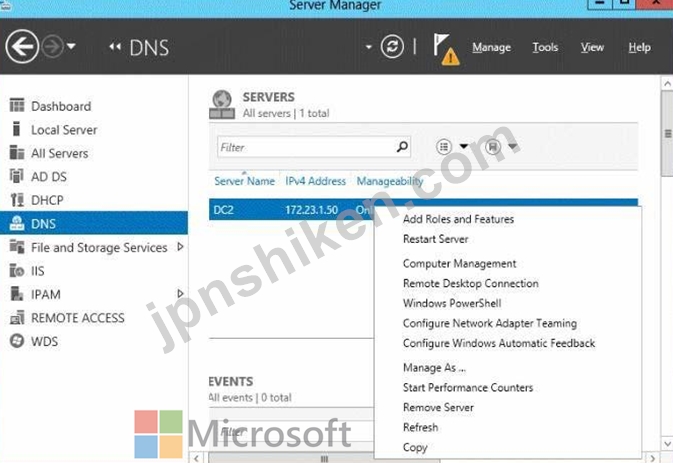Select All Servers in navigation
This screenshot has height=463, width=673.
(x=60, y=153)
